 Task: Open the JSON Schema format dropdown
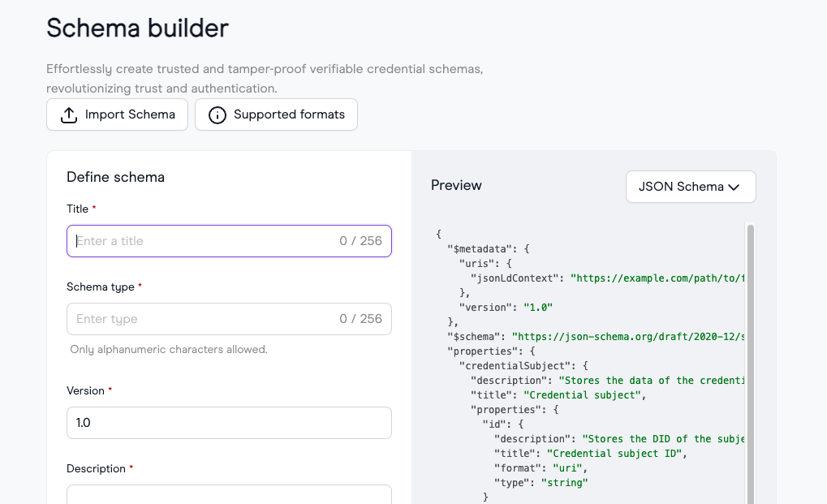[691, 187]
